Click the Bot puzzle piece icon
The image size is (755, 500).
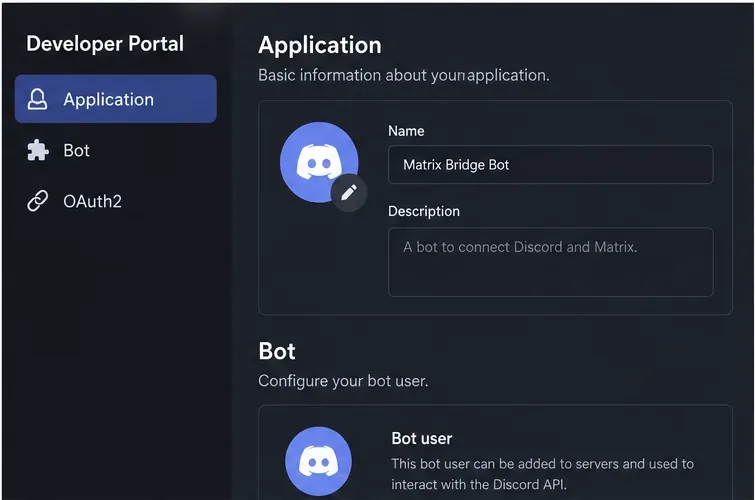coord(38,150)
